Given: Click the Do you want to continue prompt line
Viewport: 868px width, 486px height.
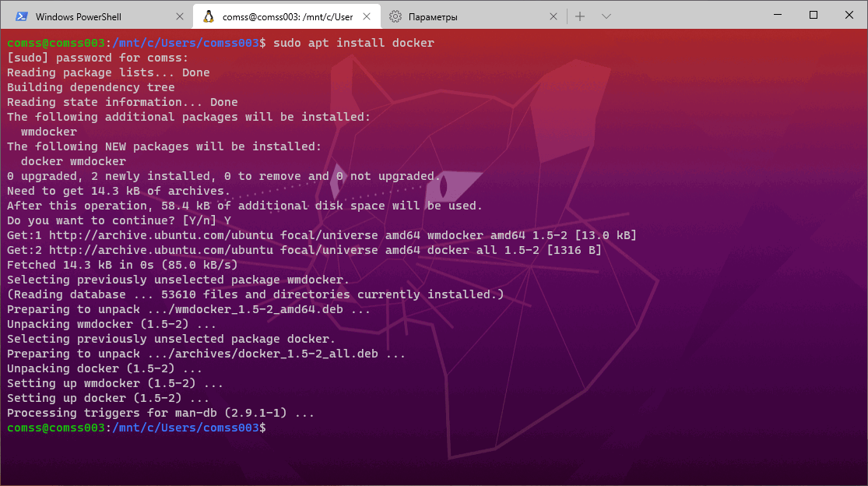Looking at the screenshot, I should click(115, 220).
